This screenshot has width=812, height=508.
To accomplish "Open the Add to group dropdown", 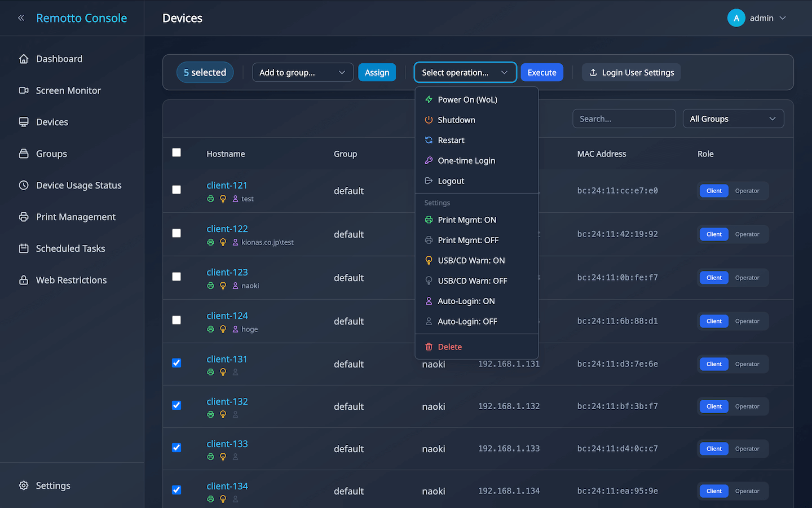I will pos(302,72).
